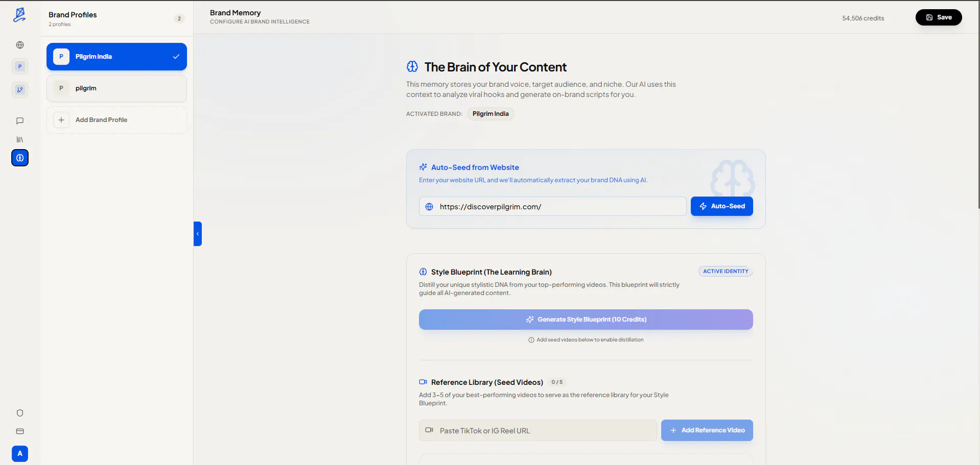Generate the Style Blueprint for 10 credits
Screen dimensions: 980x465
point(586,320)
